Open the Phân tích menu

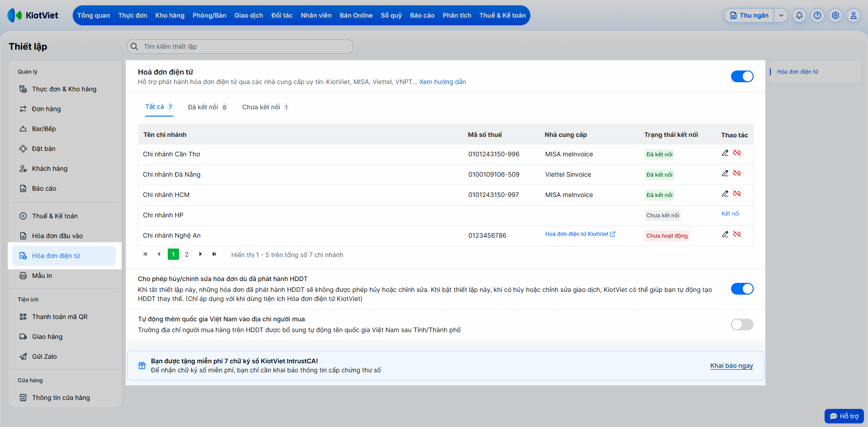(x=457, y=15)
